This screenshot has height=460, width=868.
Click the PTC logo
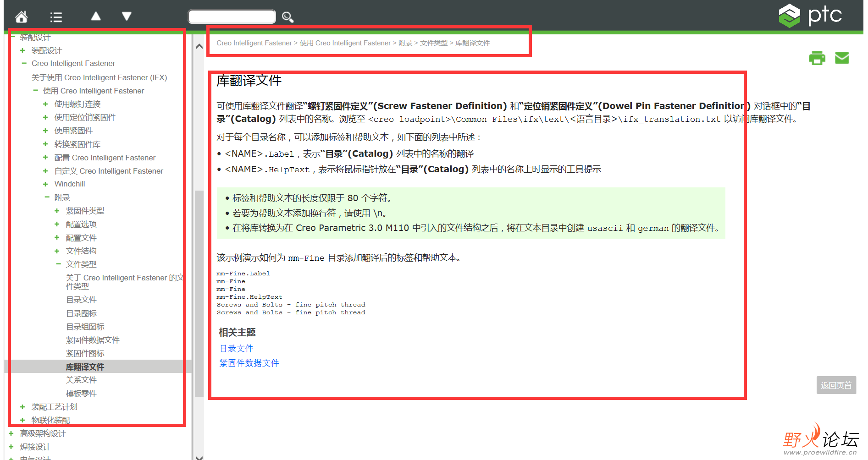pyautogui.click(x=810, y=15)
